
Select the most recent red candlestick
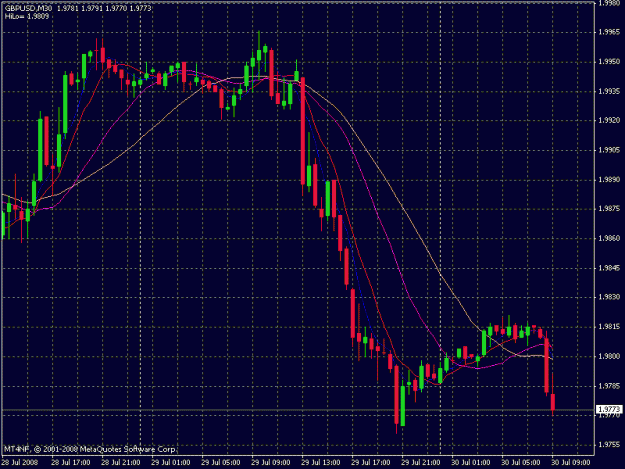click(553, 402)
